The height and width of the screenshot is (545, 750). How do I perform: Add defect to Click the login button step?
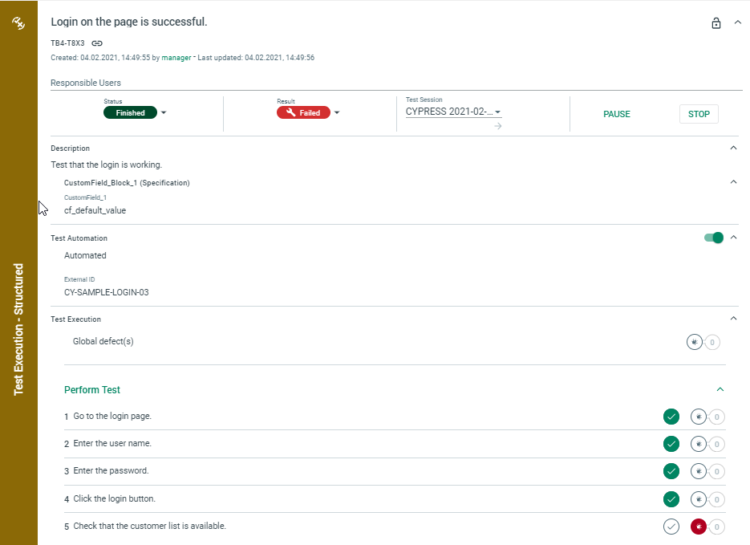(698, 500)
